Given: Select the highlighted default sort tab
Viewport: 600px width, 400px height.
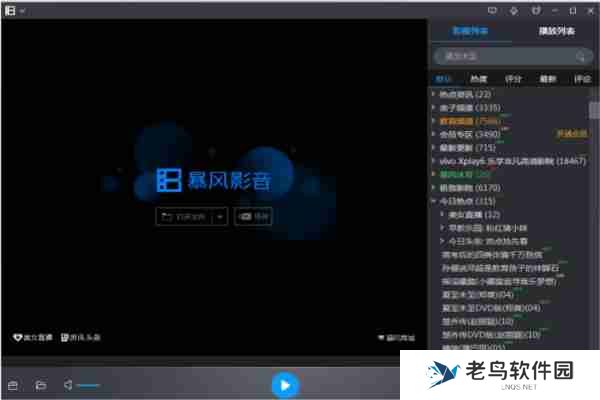Looking at the screenshot, I should (443, 79).
